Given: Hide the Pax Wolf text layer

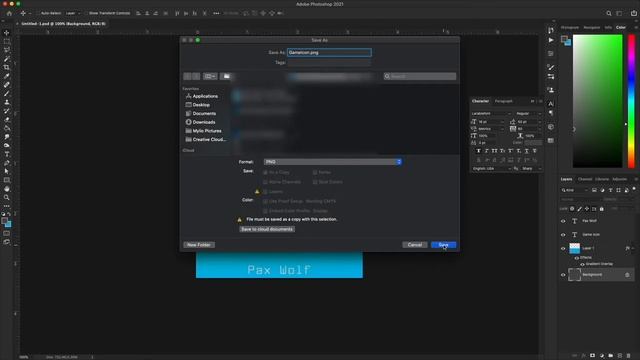Looking at the screenshot, I should (x=563, y=221).
